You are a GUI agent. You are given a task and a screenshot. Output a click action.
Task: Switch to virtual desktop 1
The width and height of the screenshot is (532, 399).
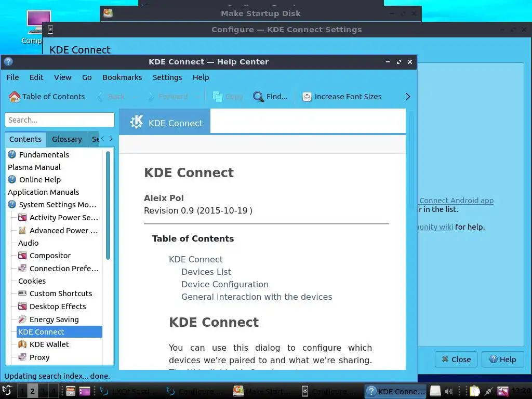22,392
